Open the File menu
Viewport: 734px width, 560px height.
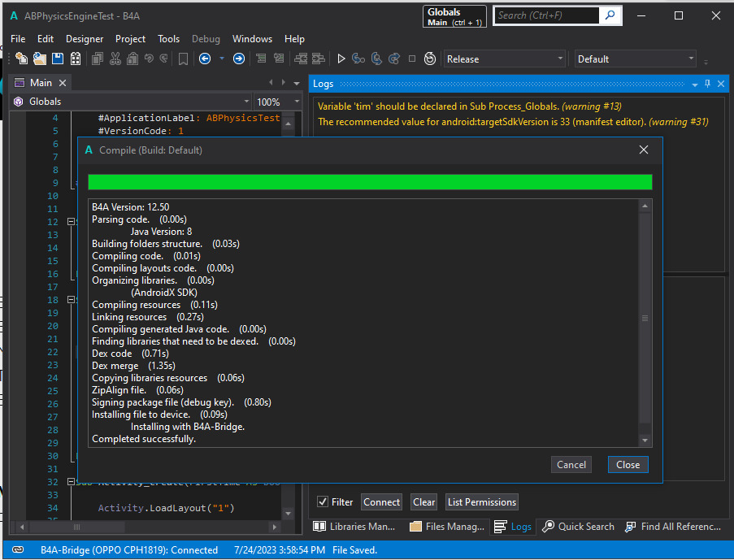(x=18, y=39)
